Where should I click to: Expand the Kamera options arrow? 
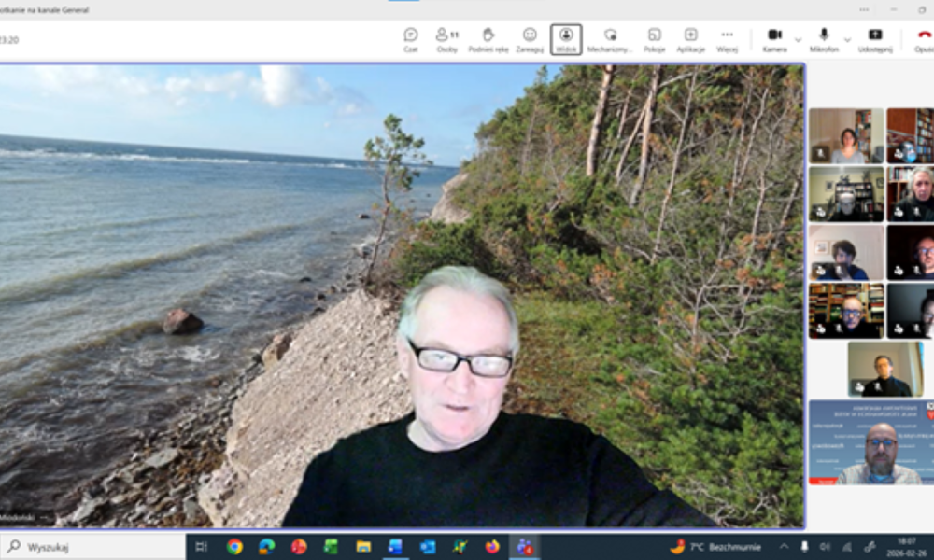click(798, 40)
